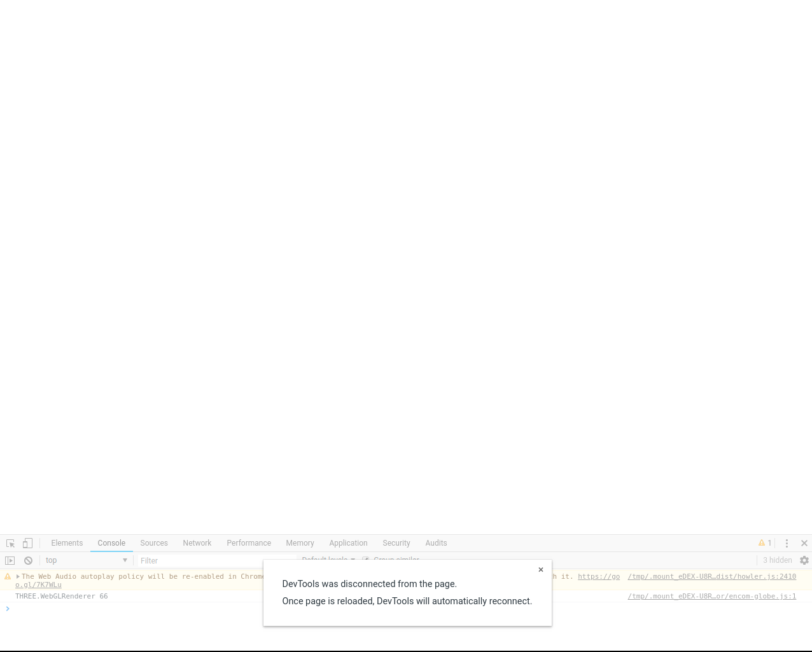Open the Audits tab

click(x=436, y=543)
